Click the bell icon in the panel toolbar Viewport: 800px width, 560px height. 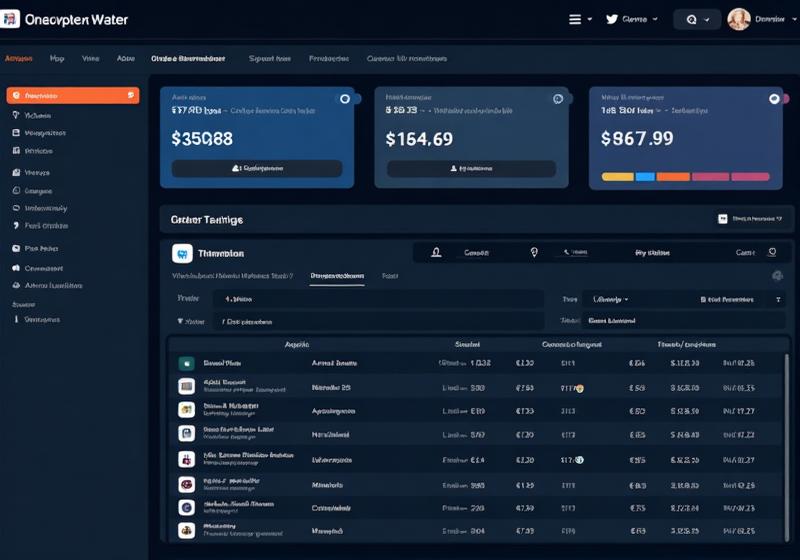point(436,253)
